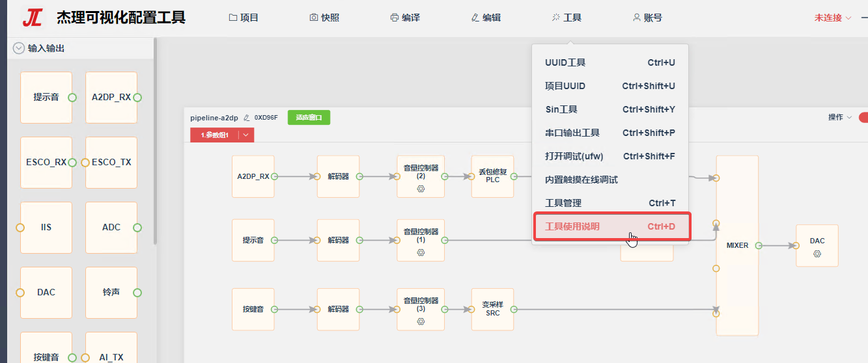
Task: Click the 0XD96F pipeline ID text
Action: (x=266, y=118)
